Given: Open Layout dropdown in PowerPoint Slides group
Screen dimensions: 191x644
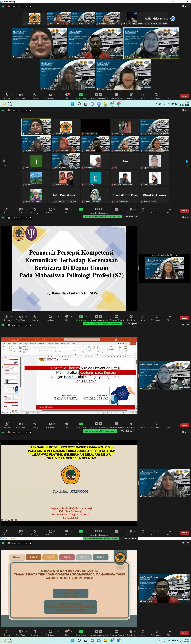Looking at the screenshot, I should 27,347.
